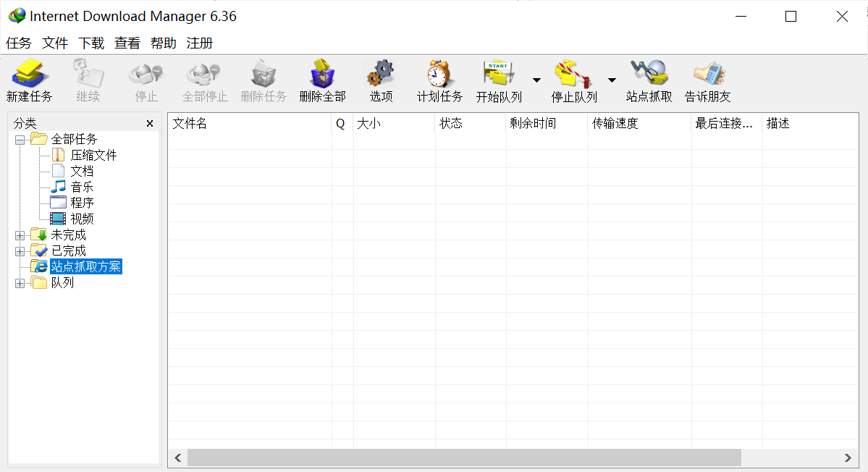Click the horizontal scrollbar thumb

point(464,458)
